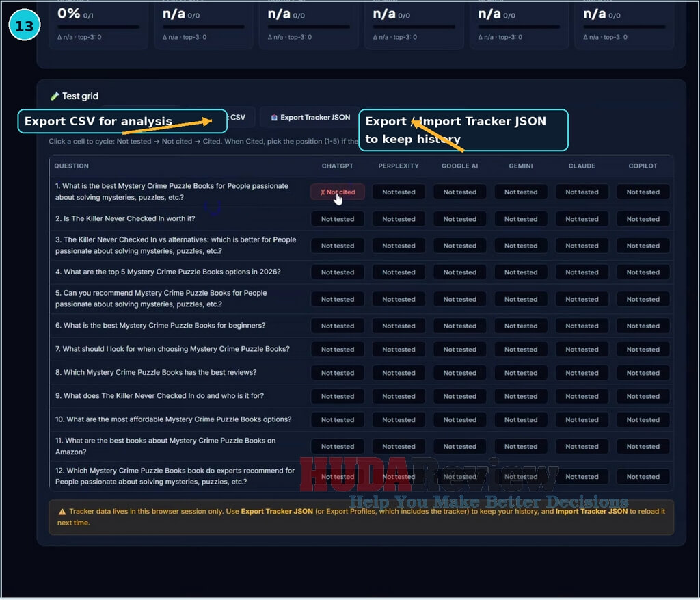Click the pencil icon beside Test grid
This screenshot has width=700, height=600.
[55, 96]
